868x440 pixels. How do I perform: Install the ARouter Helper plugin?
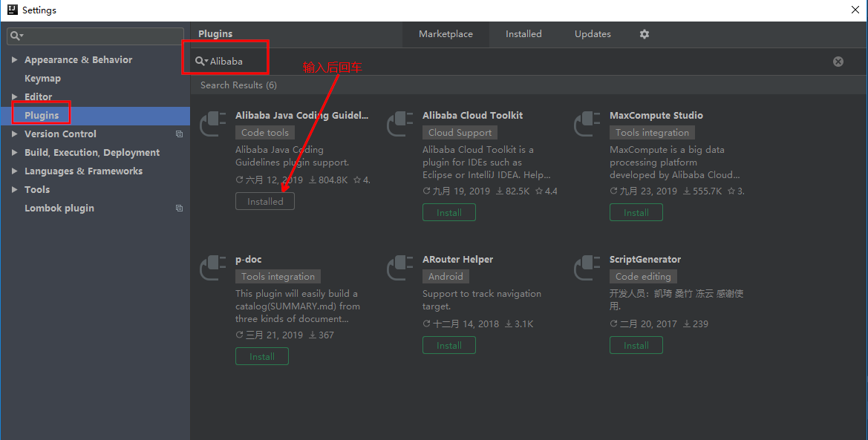pos(449,345)
